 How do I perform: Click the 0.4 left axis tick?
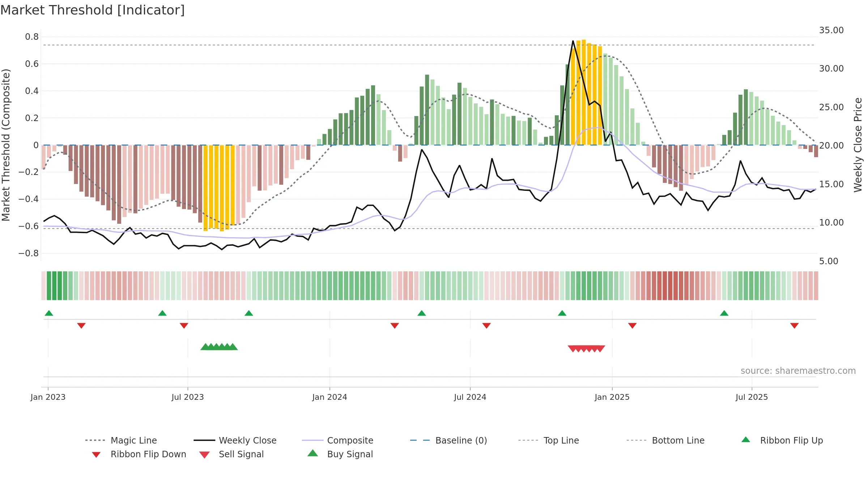coord(32,91)
